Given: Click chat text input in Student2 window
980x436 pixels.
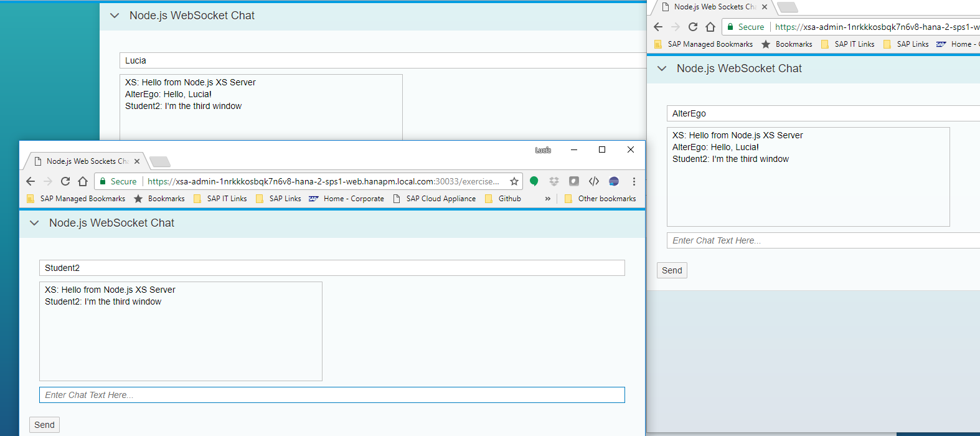Looking at the screenshot, I should (332, 395).
